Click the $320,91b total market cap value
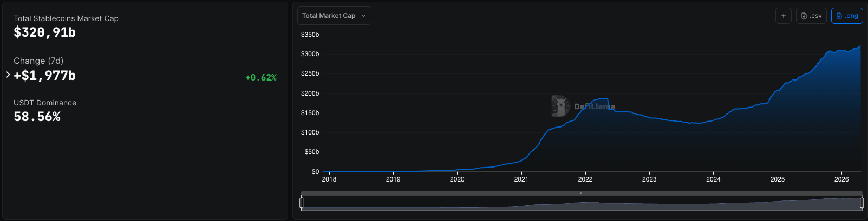Screen dimensions: 868x221 click(44, 32)
